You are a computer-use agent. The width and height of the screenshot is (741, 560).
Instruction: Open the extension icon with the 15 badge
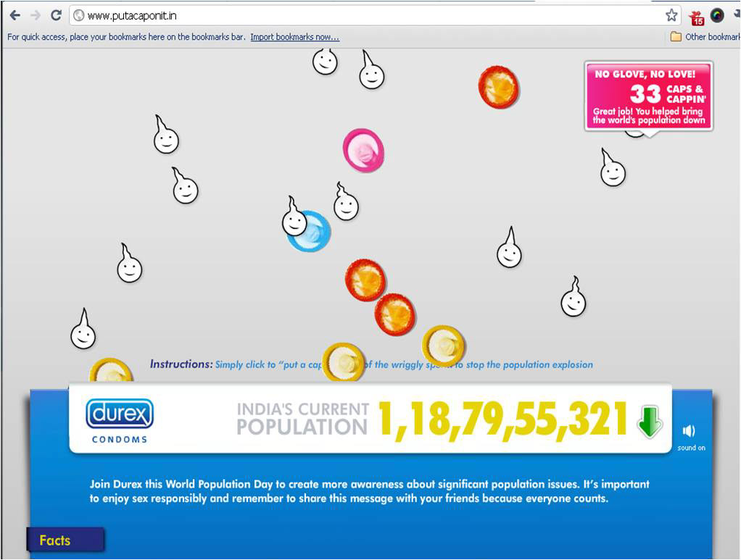click(x=697, y=17)
